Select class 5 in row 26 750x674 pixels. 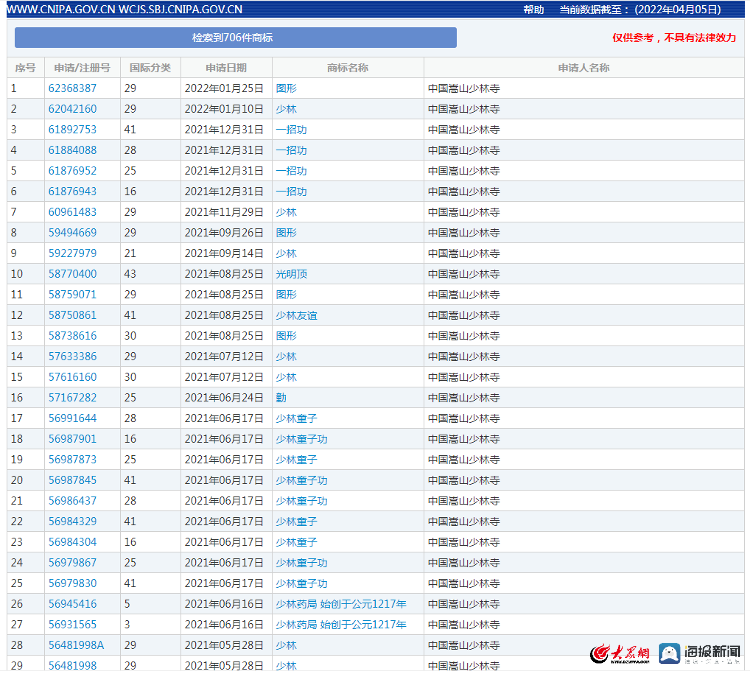tap(127, 604)
